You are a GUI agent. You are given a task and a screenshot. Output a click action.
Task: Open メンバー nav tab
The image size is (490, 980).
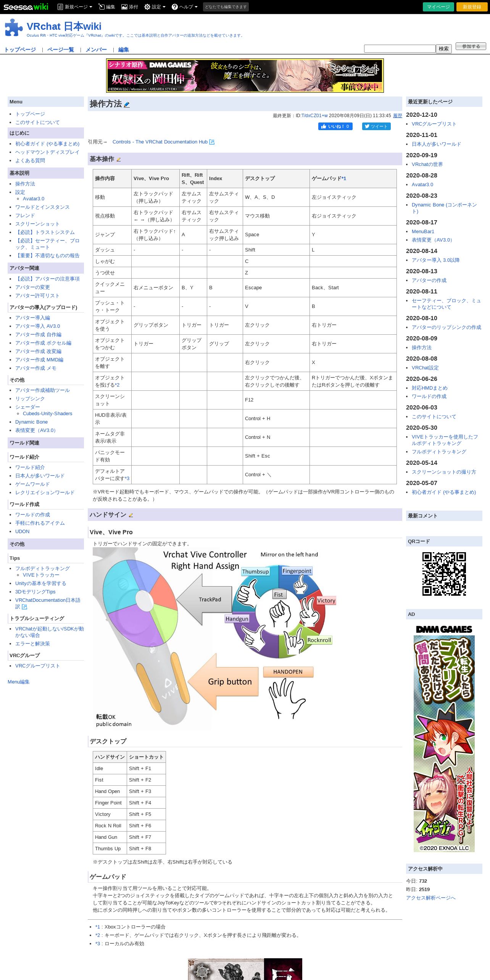click(x=96, y=50)
